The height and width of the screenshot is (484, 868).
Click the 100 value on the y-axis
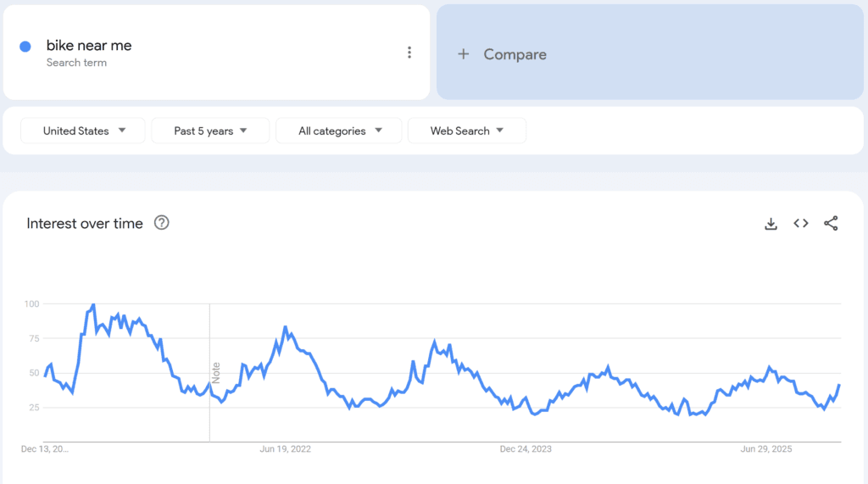pyautogui.click(x=31, y=304)
